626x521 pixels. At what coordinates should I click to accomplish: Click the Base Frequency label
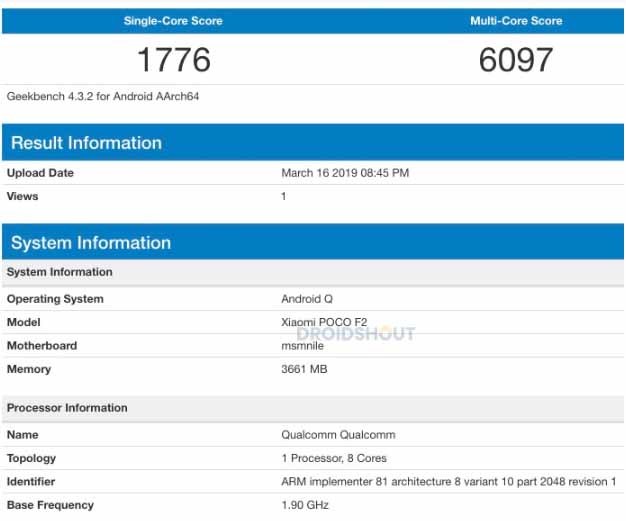50,505
